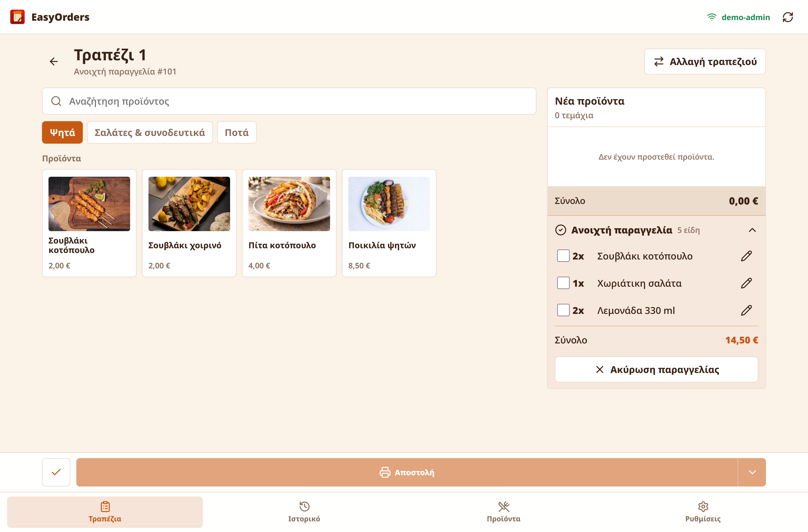
Task: Click the 0,00 € new items total
Action: click(743, 201)
